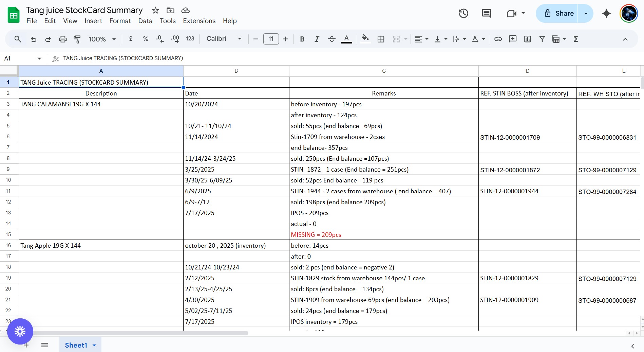Open the Name box dropdown arrow
This screenshot has width=644, height=352.
39,58
